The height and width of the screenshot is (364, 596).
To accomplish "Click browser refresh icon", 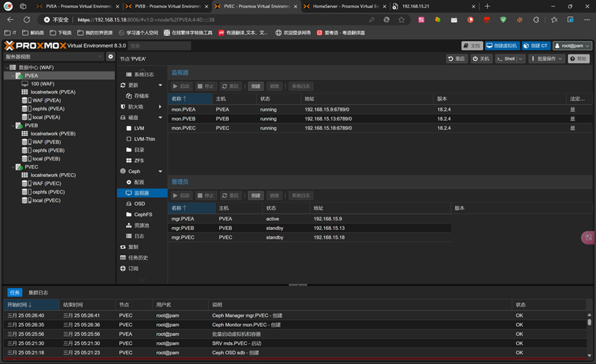I will 27,20.
